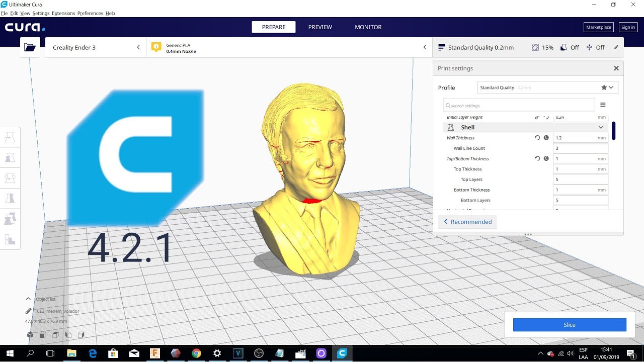Open the setting visibility hamburger menu
This screenshot has width=644, height=362.
(603, 105)
